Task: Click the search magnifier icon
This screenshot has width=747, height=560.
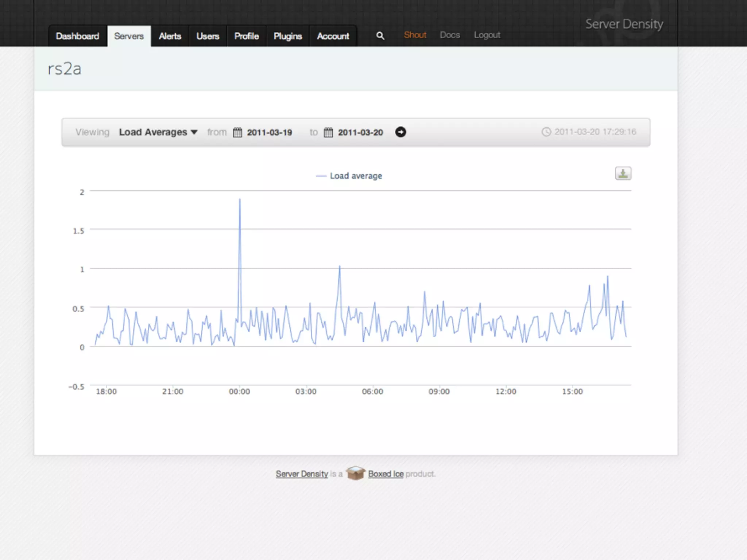Action: 380,36
